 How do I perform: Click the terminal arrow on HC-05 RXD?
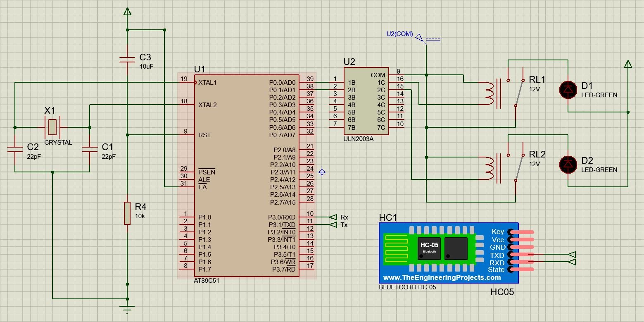click(x=572, y=262)
